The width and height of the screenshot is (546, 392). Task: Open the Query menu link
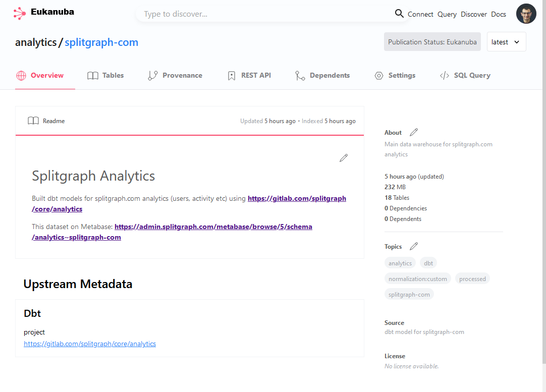click(447, 14)
